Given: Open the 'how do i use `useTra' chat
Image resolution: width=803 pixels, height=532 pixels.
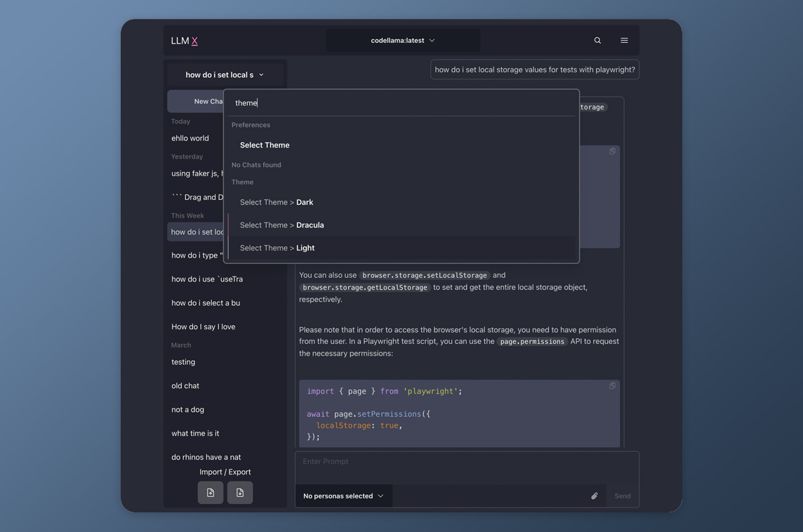Looking at the screenshot, I should [x=225, y=279].
